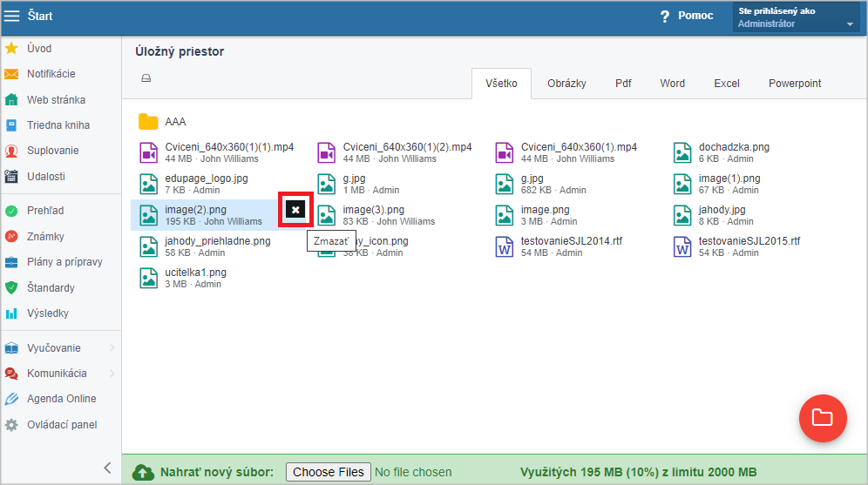Image resolution: width=868 pixels, height=485 pixels.
Task: Collapse the left sidebar with the arrow
Action: click(108, 468)
